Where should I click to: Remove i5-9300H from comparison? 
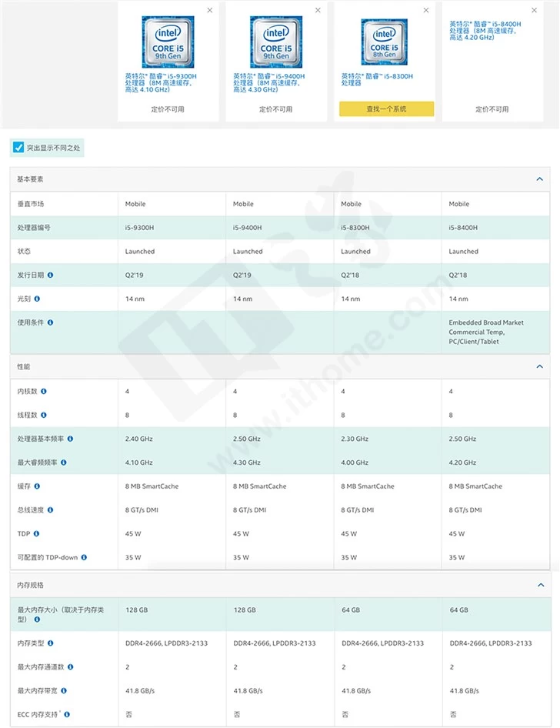click(x=210, y=10)
